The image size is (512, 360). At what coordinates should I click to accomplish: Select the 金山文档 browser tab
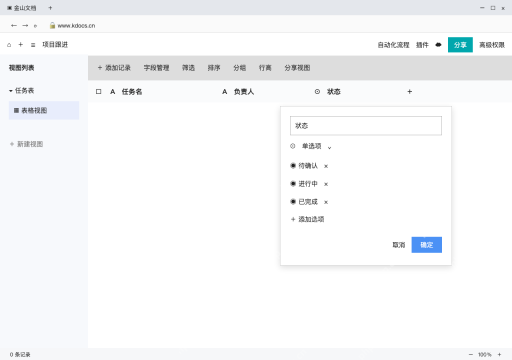click(22, 8)
